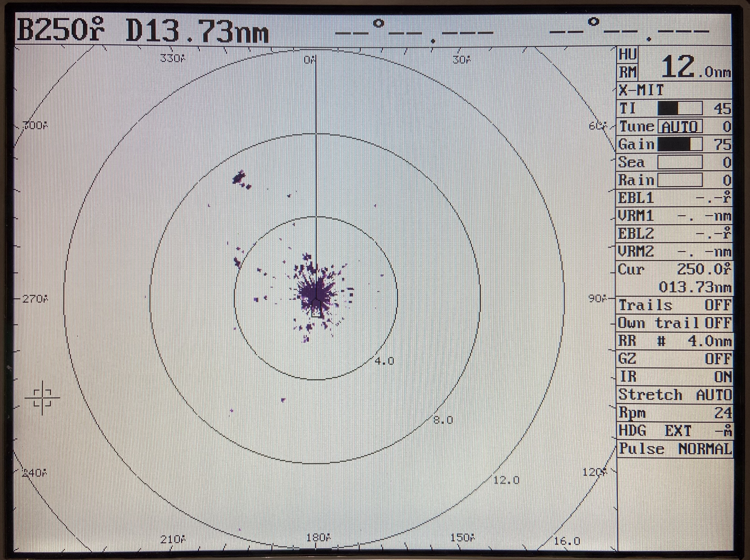Screen dimensions: 750x560
Task: Adjust the Rain clutter slider bar
Action: pyautogui.click(x=680, y=180)
